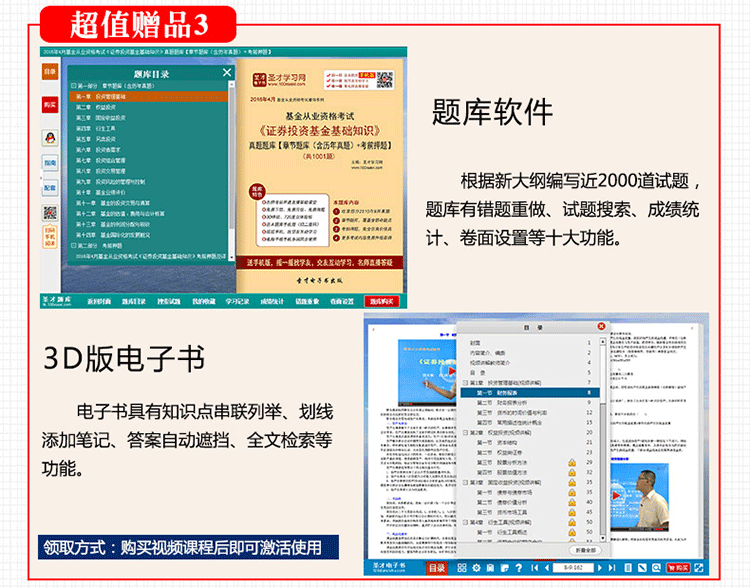Open the thumbnail grid view in e-book toolbar

pos(461,568)
